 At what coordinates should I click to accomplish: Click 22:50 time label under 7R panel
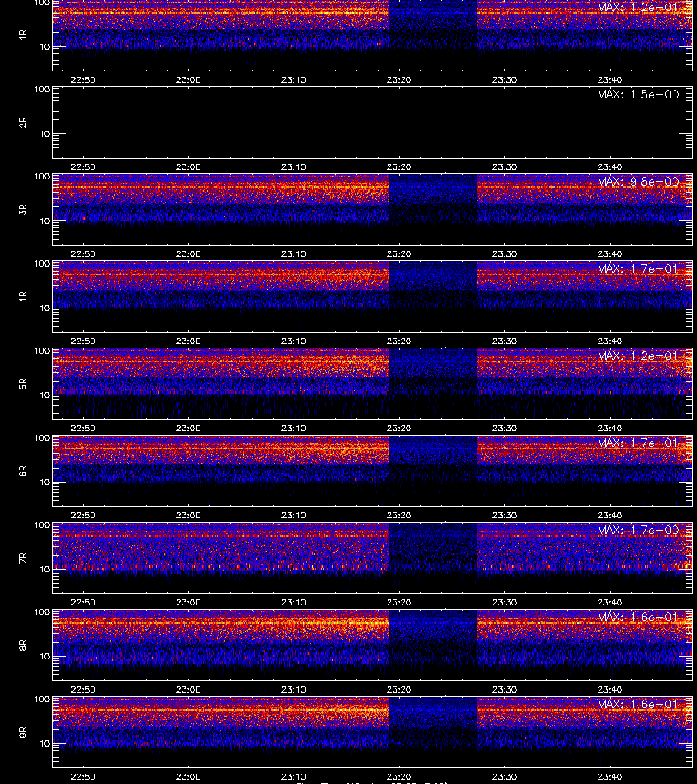click(83, 603)
